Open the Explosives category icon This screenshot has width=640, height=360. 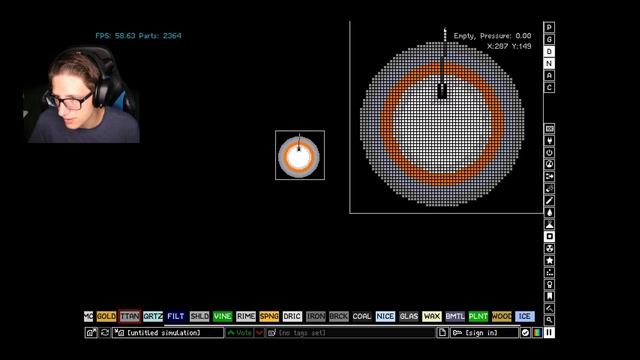point(549,189)
